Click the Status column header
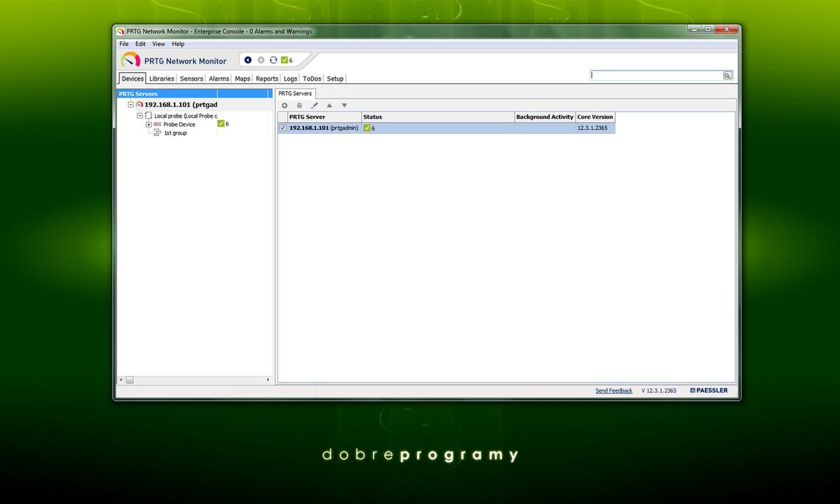Screen dimensions: 840x504 (x=438, y=117)
